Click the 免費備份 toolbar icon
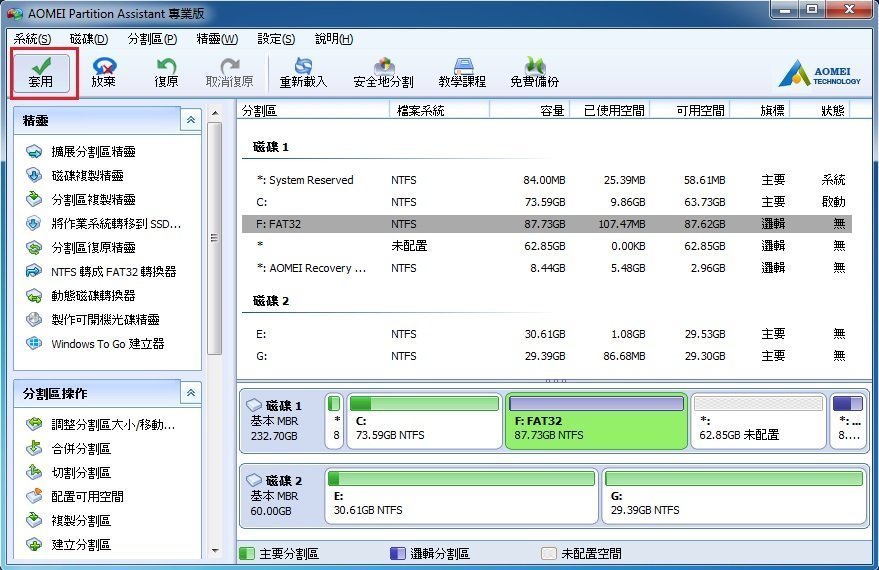Viewport: 879px width, 570px height. (x=534, y=73)
